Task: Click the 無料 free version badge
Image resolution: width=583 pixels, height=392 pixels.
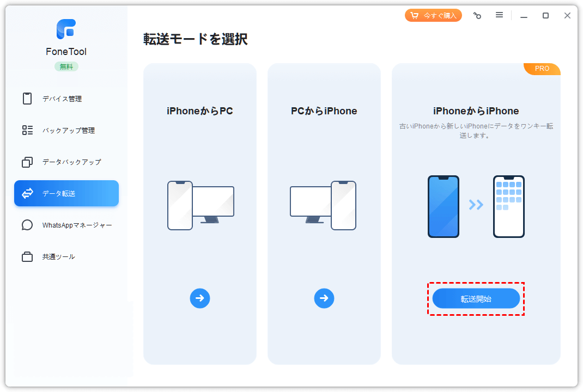Action: 66,66
